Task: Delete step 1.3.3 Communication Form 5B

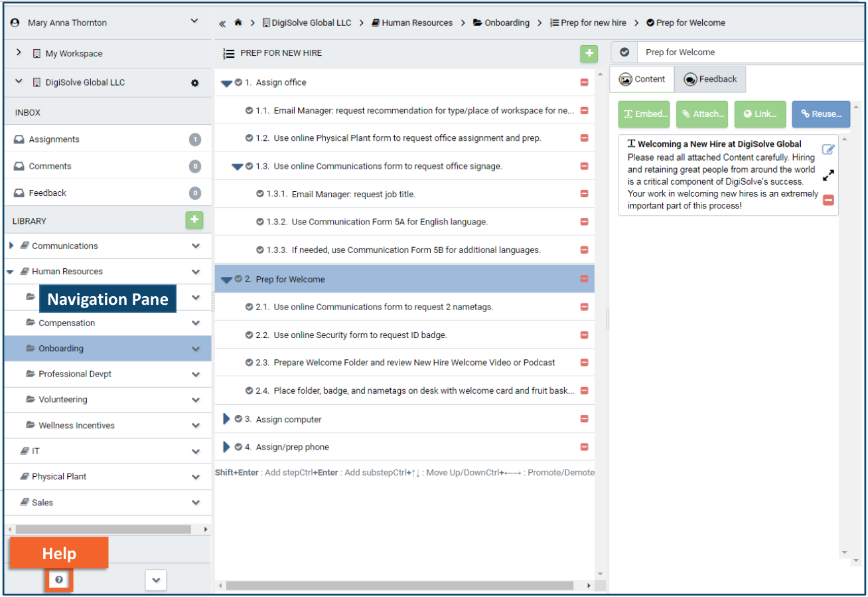Action: point(584,250)
